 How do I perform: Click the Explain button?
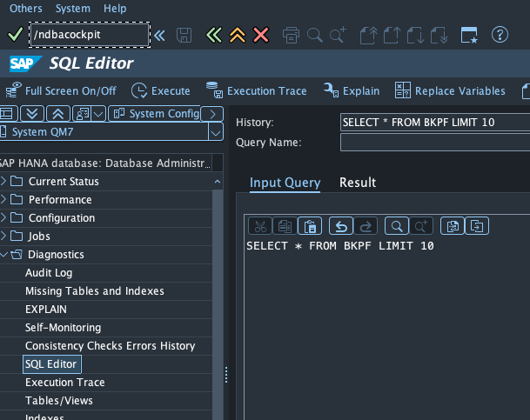coord(352,90)
